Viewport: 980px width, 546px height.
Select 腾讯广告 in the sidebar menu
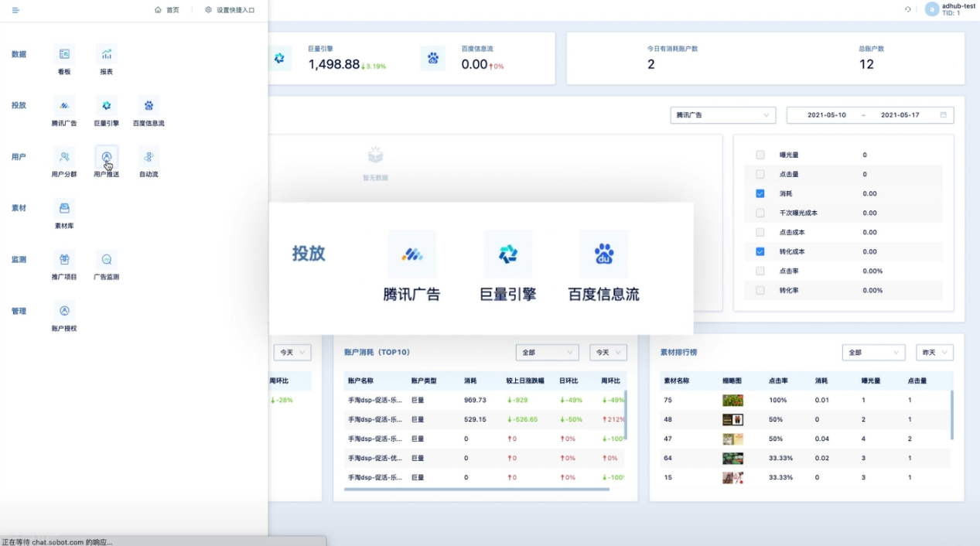pos(64,106)
